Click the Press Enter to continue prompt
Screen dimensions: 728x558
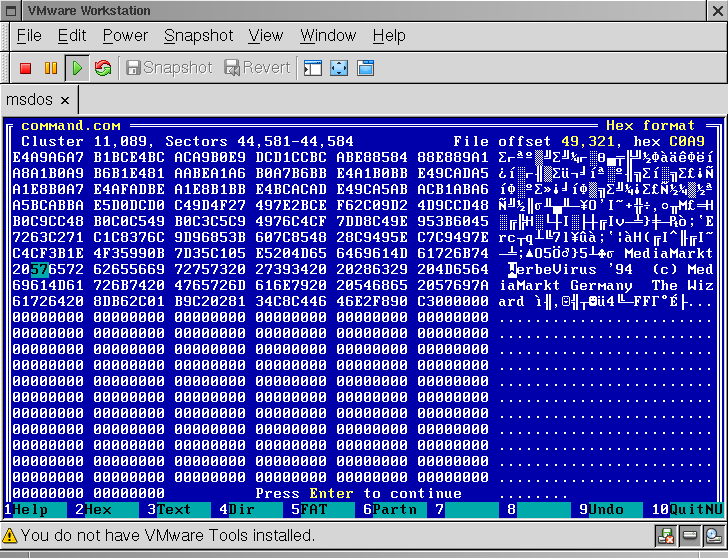[x=358, y=493]
